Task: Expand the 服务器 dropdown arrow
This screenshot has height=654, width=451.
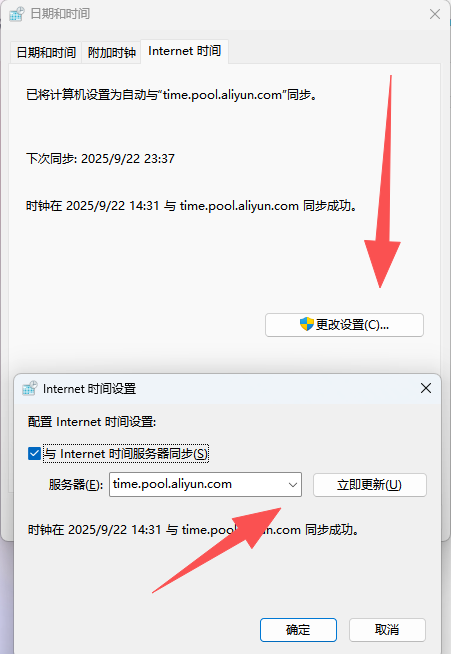Action: pyautogui.click(x=293, y=485)
